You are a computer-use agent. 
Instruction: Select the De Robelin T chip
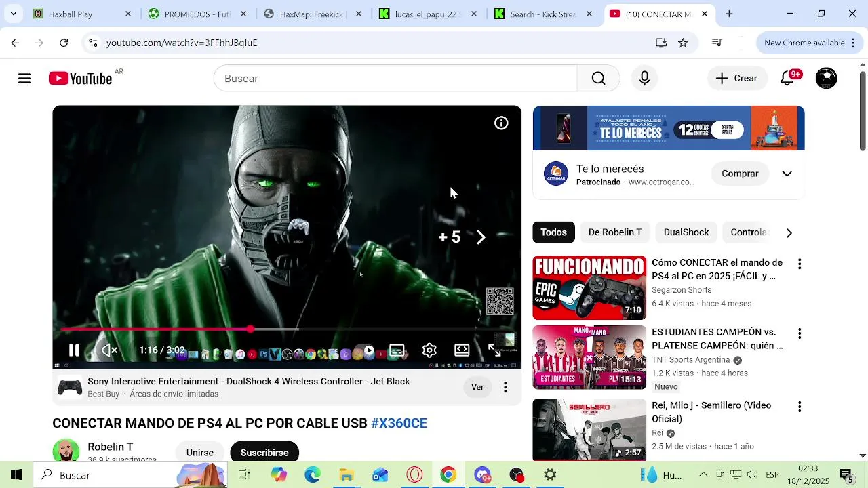click(615, 232)
